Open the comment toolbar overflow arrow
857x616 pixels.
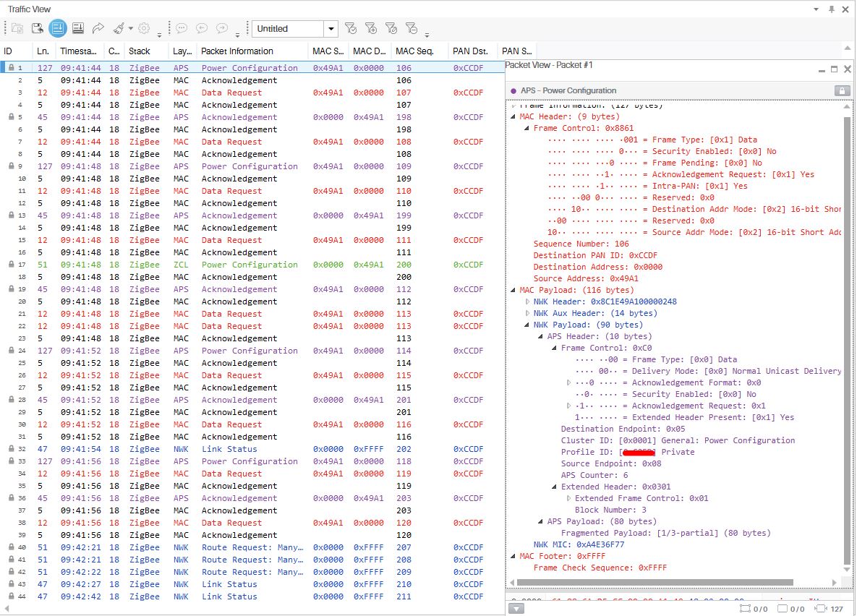(x=238, y=35)
